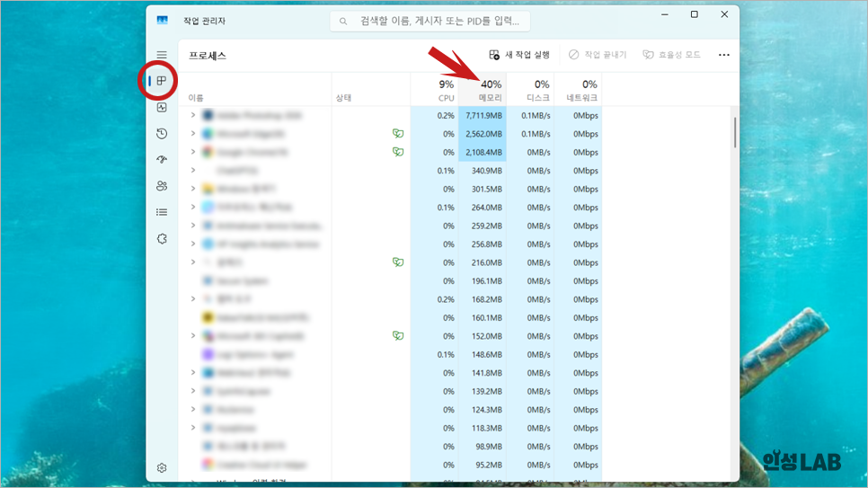Expand the process row using 2,108.4MB

pos(193,152)
